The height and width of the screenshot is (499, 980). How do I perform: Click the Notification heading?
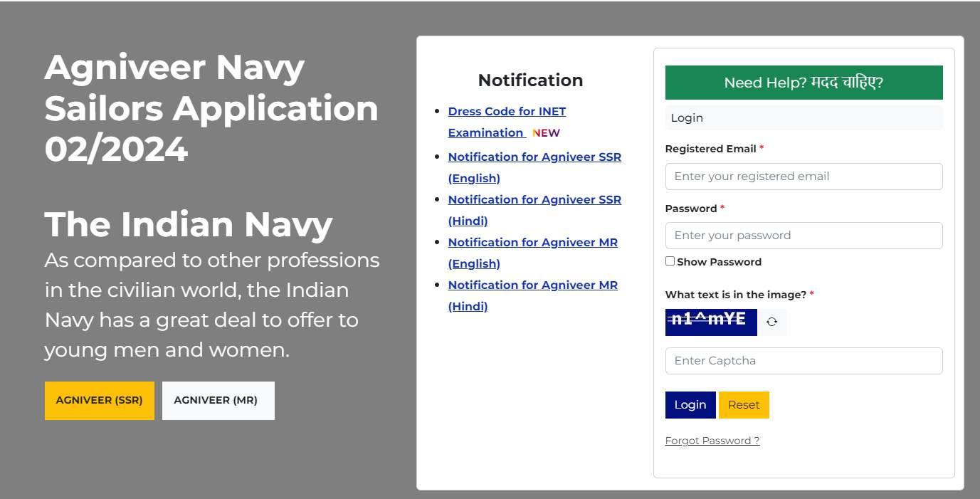(530, 80)
